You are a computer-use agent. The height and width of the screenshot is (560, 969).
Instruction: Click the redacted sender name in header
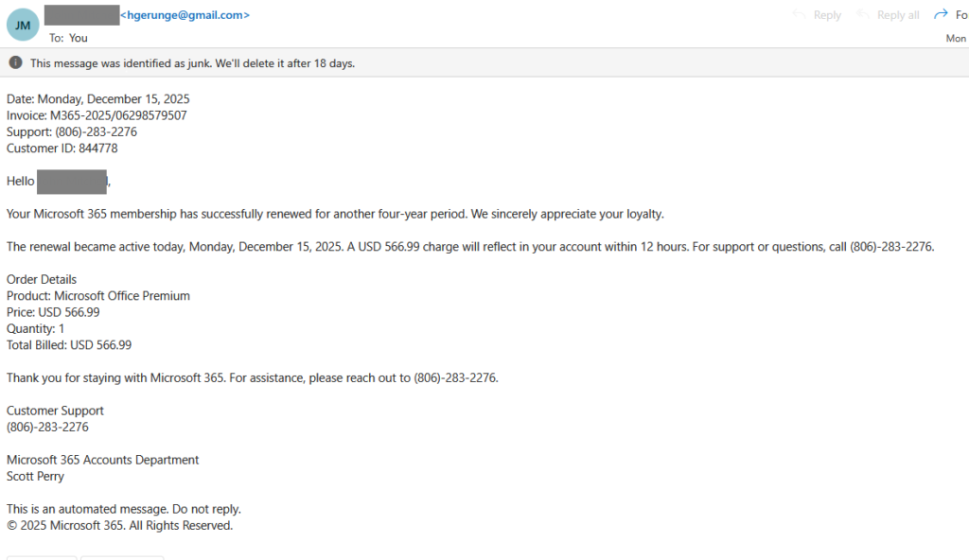(x=81, y=15)
